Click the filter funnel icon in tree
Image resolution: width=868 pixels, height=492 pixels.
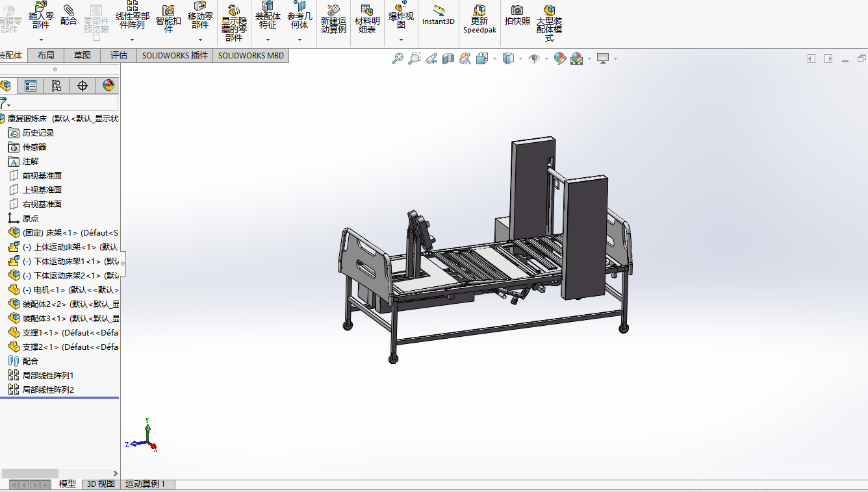coord(4,103)
